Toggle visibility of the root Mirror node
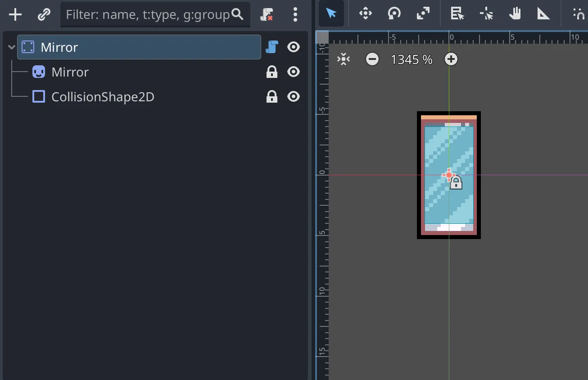 pyautogui.click(x=294, y=47)
